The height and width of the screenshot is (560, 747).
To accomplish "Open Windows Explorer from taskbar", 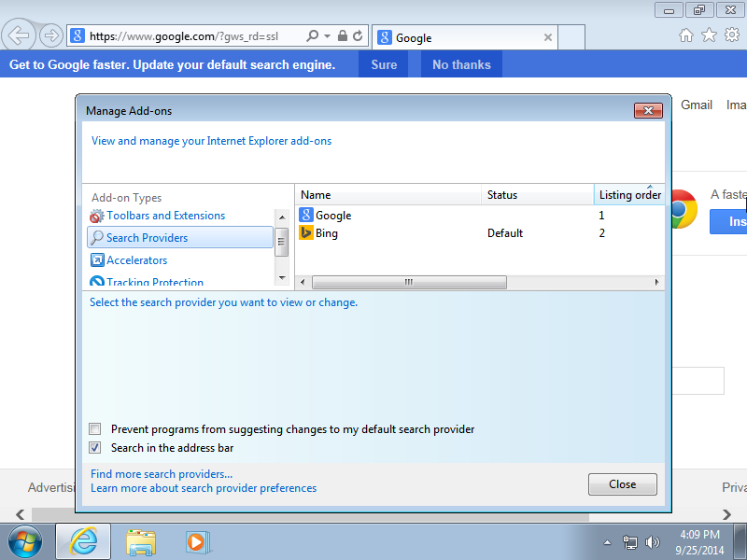I will [141, 542].
